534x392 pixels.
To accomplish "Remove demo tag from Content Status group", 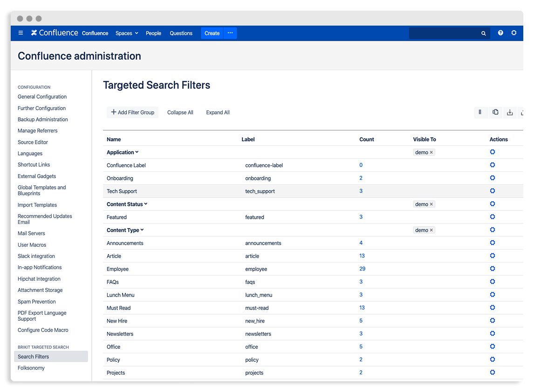I will (x=431, y=204).
